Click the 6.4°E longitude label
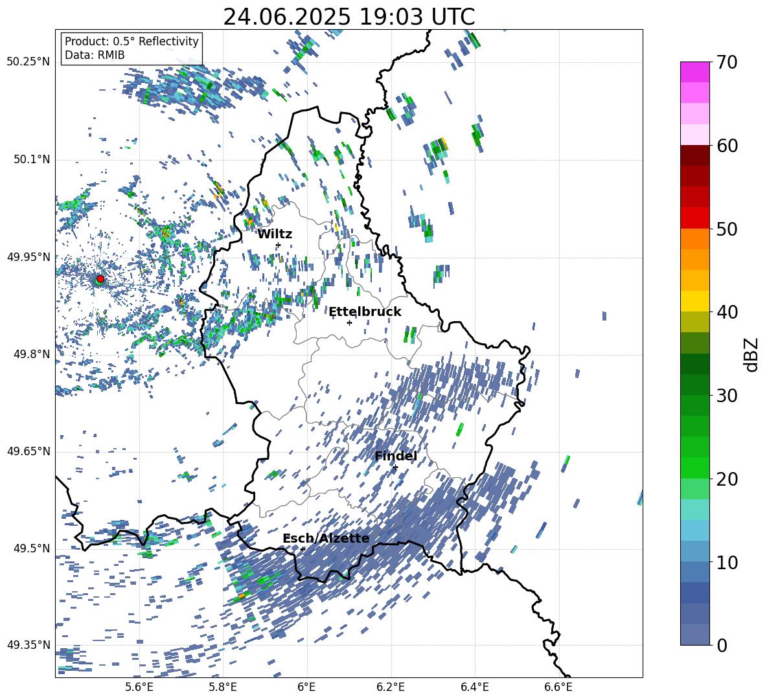Viewport: 767px width, 700px height. (x=475, y=687)
